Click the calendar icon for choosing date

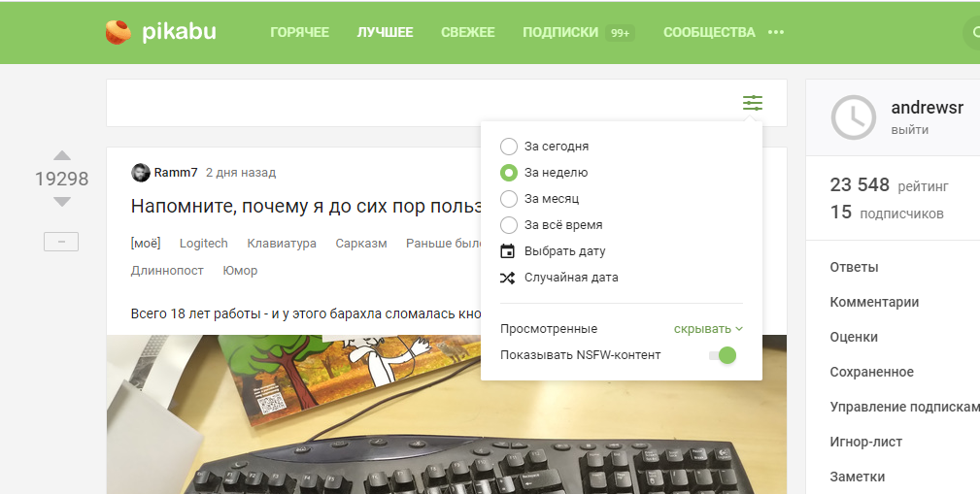click(507, 251)
